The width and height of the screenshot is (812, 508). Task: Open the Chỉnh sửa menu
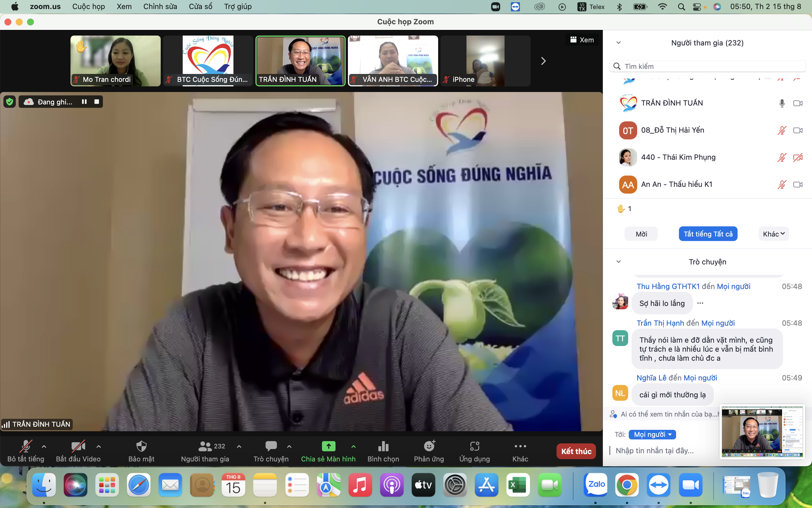160,7
